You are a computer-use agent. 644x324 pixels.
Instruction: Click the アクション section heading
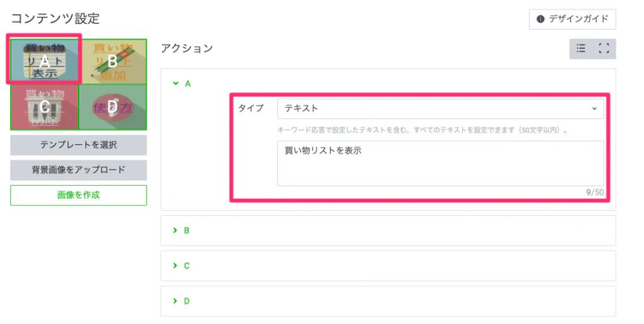[187, 48]
